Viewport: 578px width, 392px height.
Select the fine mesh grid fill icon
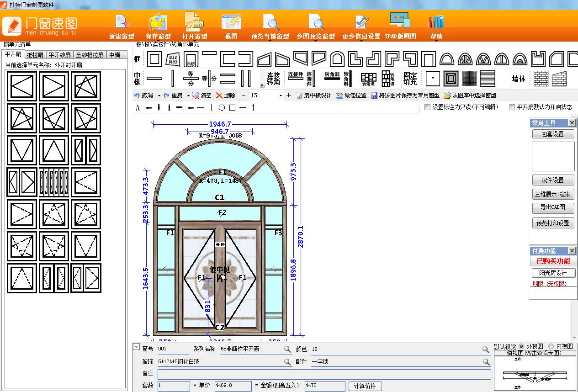pyautogui.click(x=469, y=79)
